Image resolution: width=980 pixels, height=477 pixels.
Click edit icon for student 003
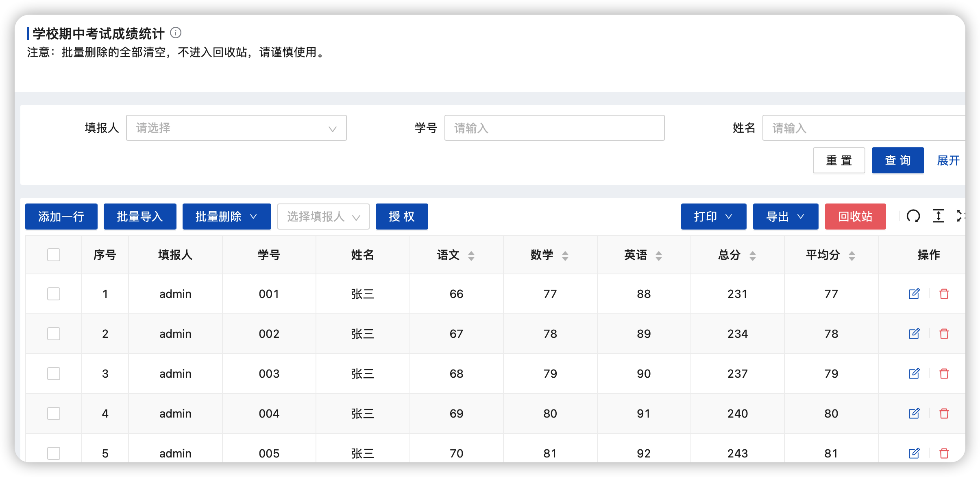(914, 374)
